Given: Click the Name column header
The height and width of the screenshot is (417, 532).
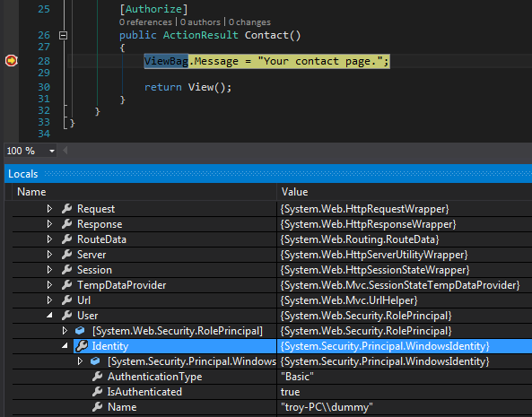Looking at the screenshot, I should click(31, 192).
